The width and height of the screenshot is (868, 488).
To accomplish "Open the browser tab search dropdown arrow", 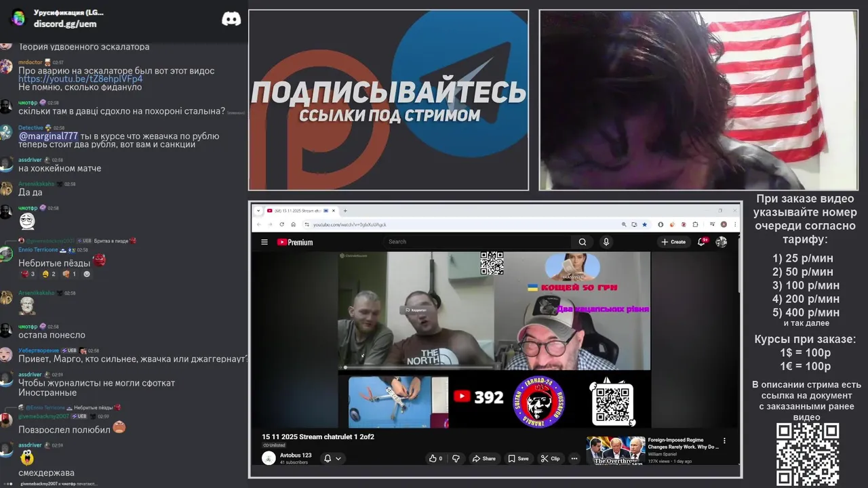I will (258, 211).
